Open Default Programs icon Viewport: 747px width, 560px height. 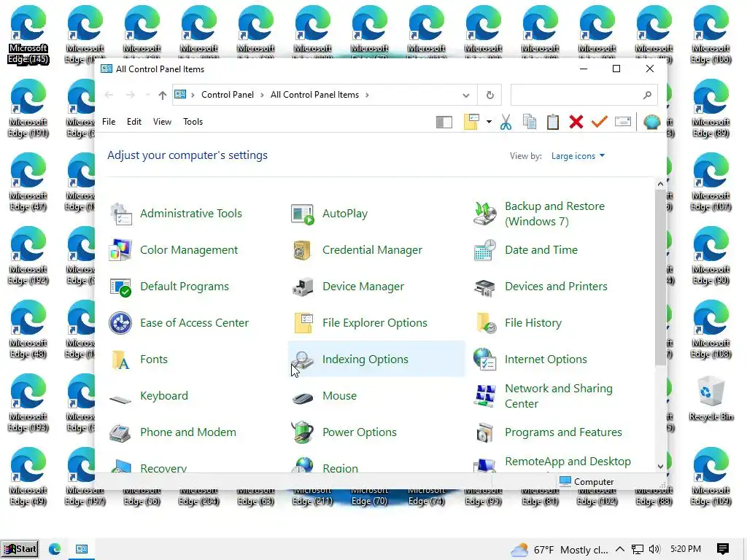pos(121,287)
